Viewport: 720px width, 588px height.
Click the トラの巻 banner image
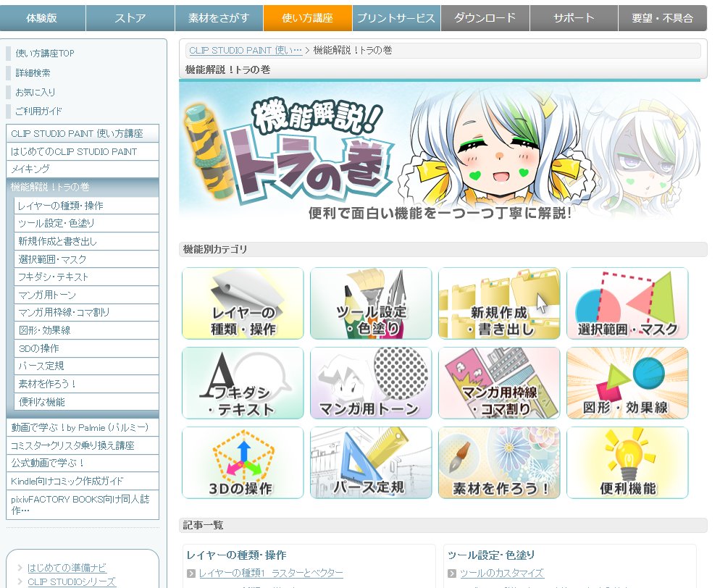click(440, 152)
